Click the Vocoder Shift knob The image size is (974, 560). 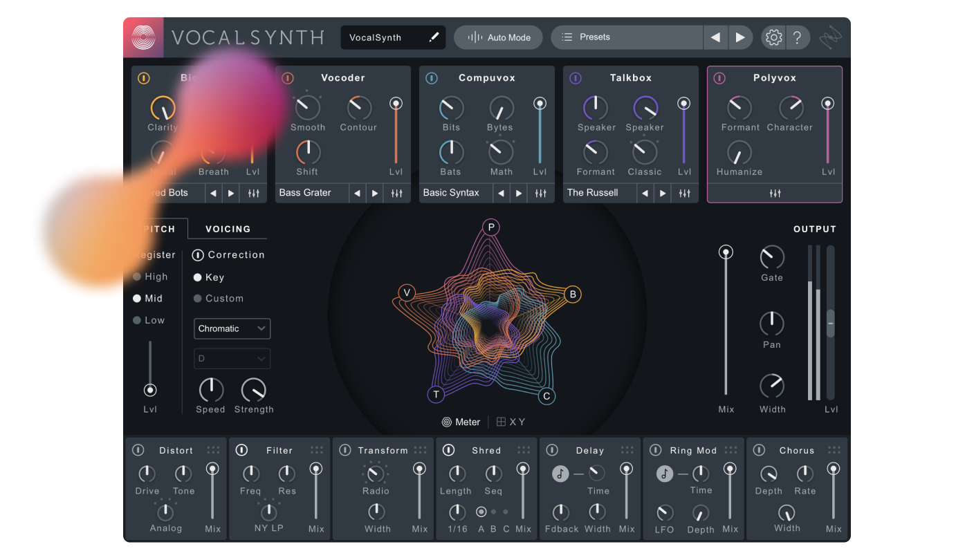(x=308, y=153)
